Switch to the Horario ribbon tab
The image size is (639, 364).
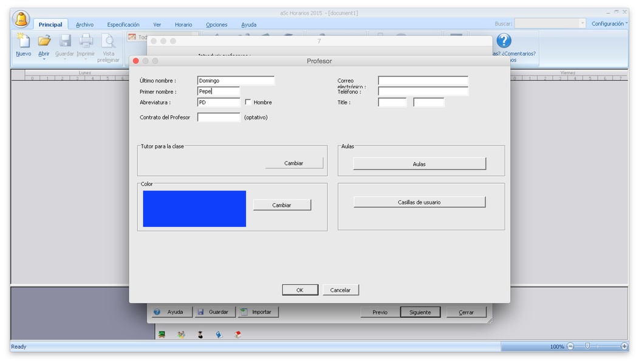point(183,25)
